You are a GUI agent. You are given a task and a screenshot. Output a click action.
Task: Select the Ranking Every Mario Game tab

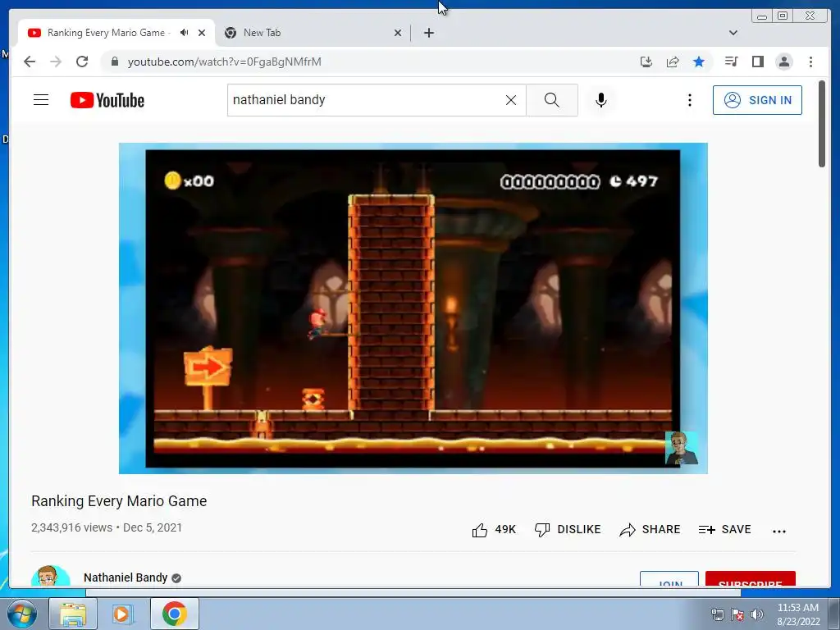115,33
